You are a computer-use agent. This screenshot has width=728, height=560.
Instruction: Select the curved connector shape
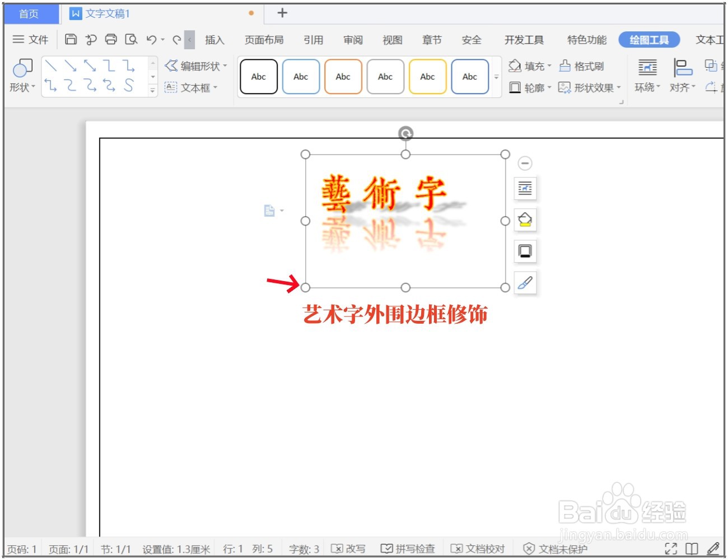[71, 85]
